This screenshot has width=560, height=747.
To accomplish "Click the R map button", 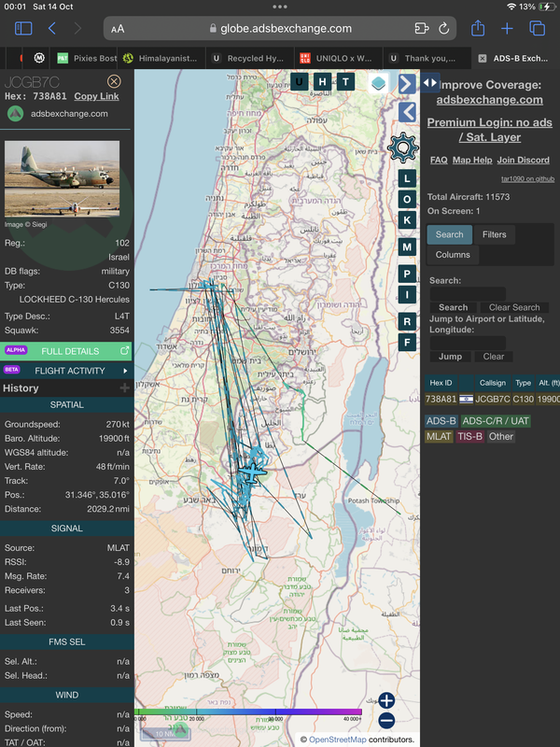I will (407, 321).
